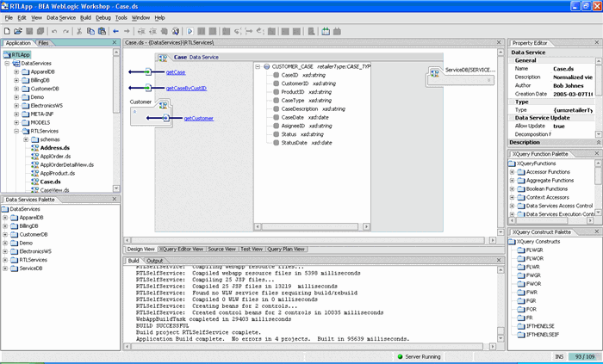Click the RTLApp root application icon

[x=7, y=55]
